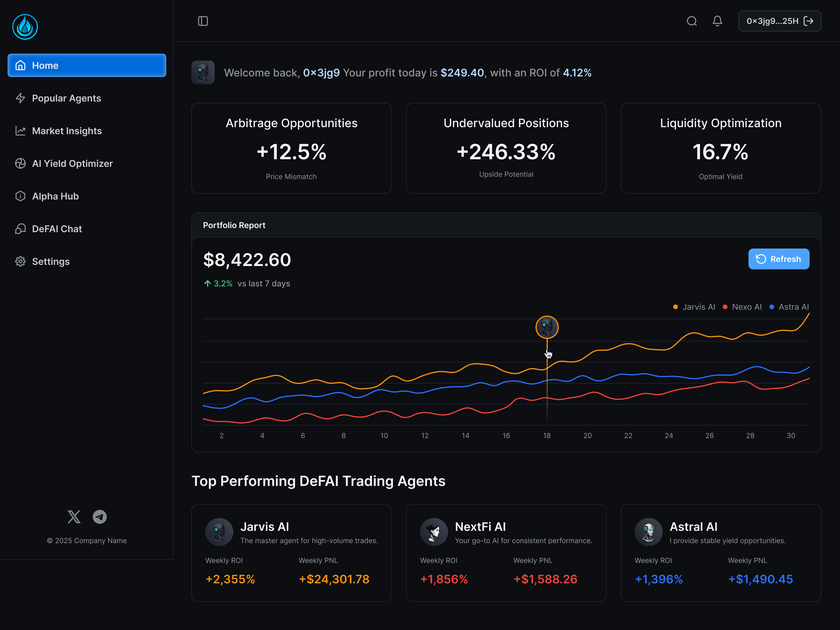Open the X (Twitter) social link
This screenshot has height=630, width=840.
pyautogui.click(x=74, y=517)
